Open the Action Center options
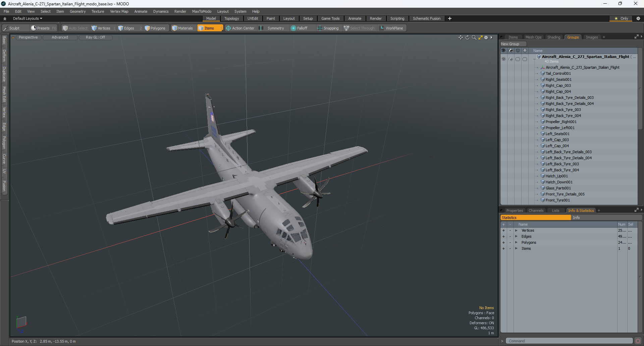Screen dimensions: 644x346 pyautogui.click(x=240, y=28)
